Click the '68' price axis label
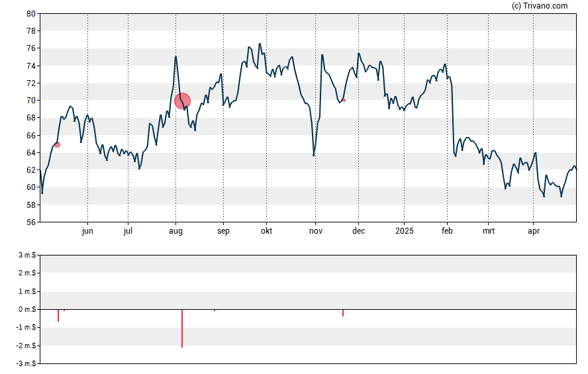The width and height of the screenshot is (588, 374). tap(31, 118)
